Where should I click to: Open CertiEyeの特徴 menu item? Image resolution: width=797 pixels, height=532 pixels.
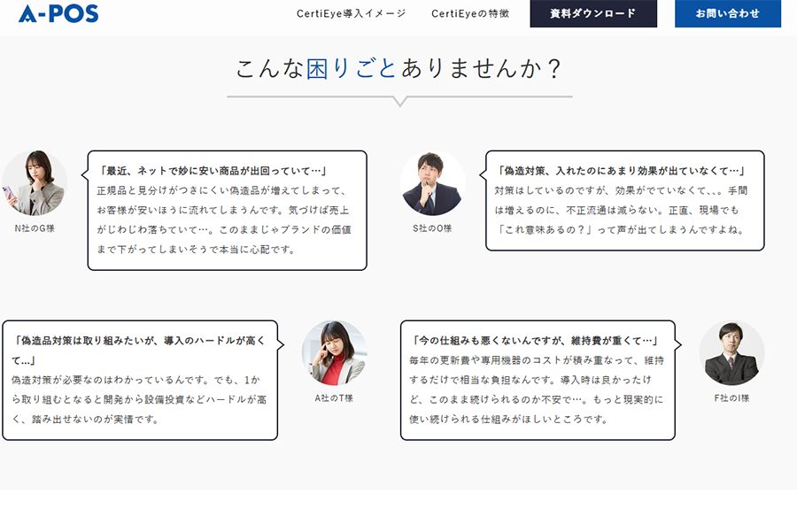pos(470,13)
